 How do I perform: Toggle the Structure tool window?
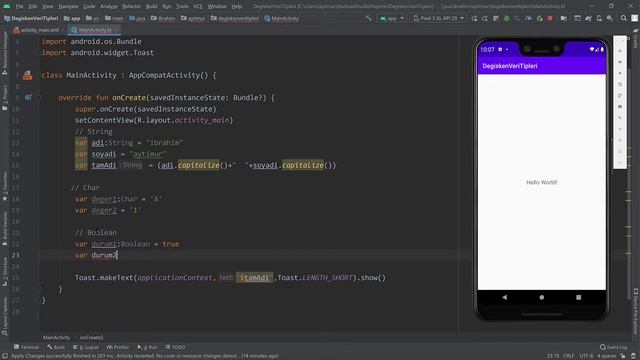pyautogui.click(x=5, y=271)
